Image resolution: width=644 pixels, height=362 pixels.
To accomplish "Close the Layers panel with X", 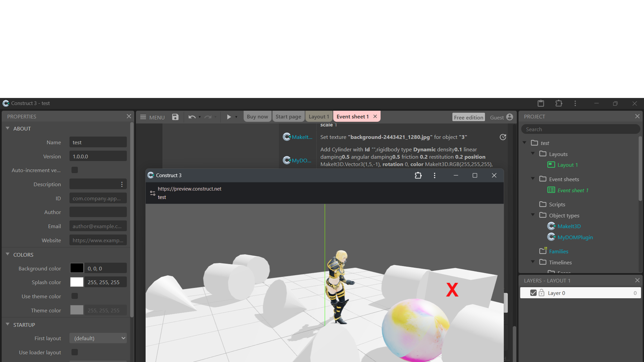I will click(637, 280).
